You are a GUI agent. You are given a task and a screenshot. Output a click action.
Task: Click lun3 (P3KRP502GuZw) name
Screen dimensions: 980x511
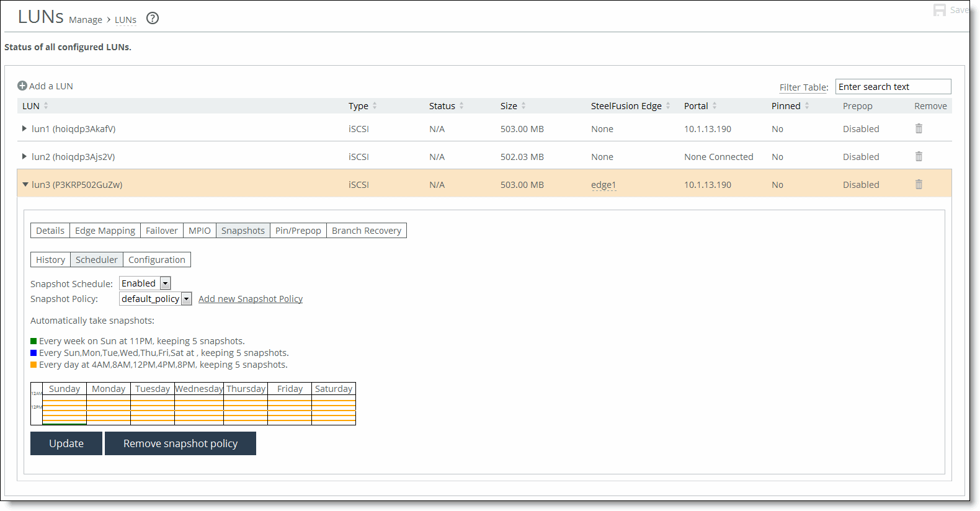pyautogui.click(x=77, y=185)
